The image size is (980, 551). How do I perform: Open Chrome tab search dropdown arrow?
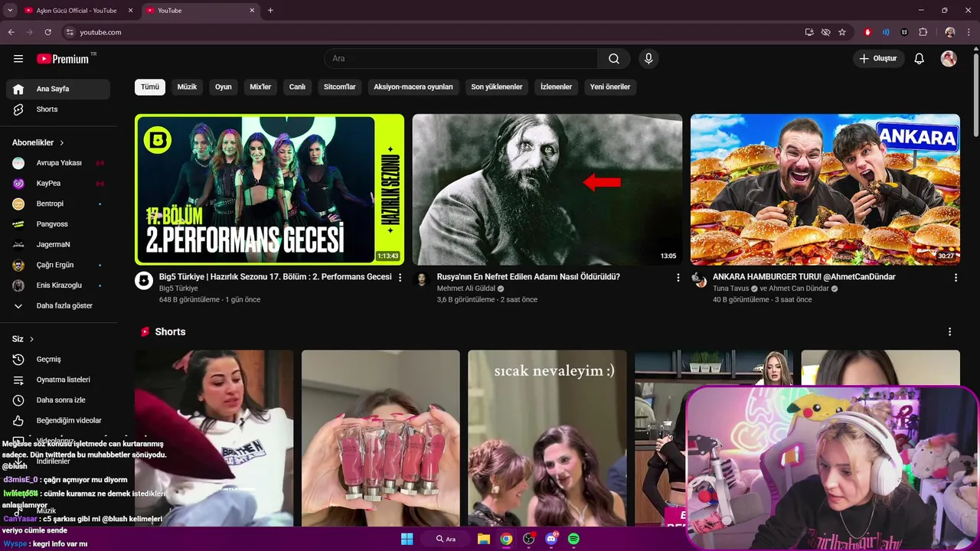pos(10,11)
